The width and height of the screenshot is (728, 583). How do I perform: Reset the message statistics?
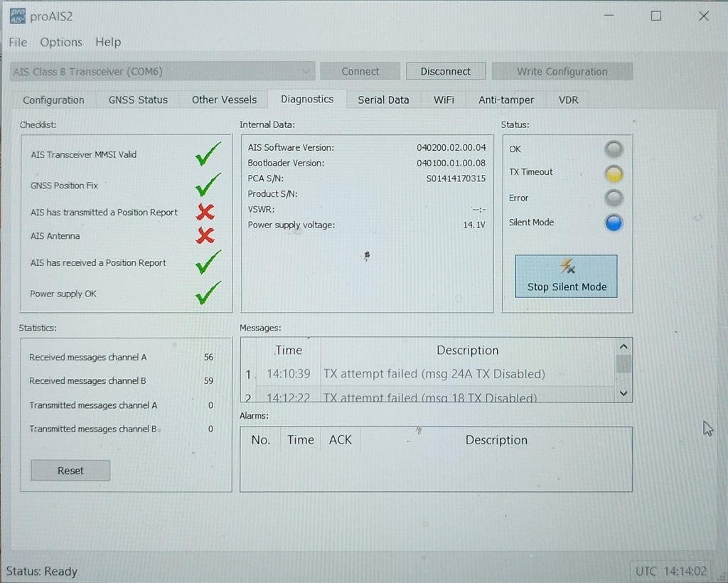tap(70, 471)
